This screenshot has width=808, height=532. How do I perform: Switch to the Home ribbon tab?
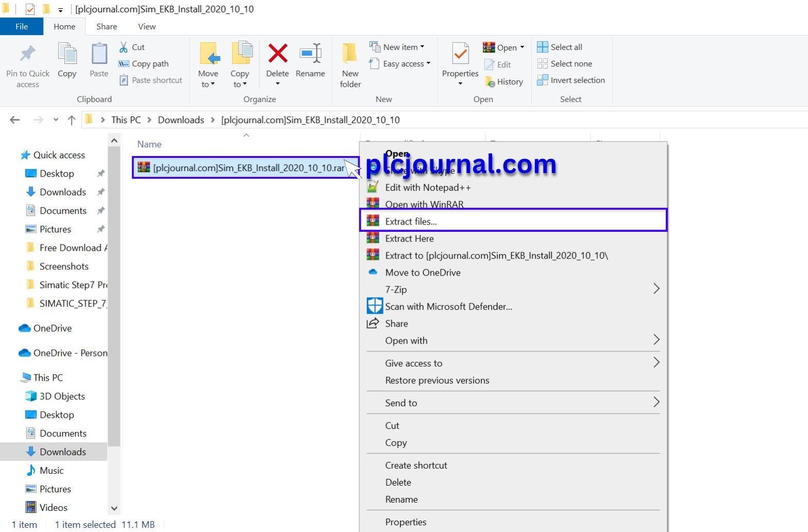[64, 26]
